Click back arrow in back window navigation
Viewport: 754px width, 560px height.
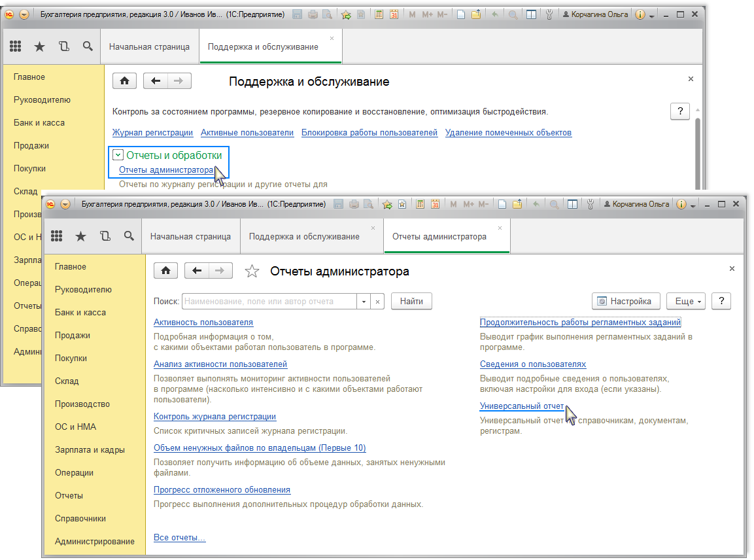[156, 81]
